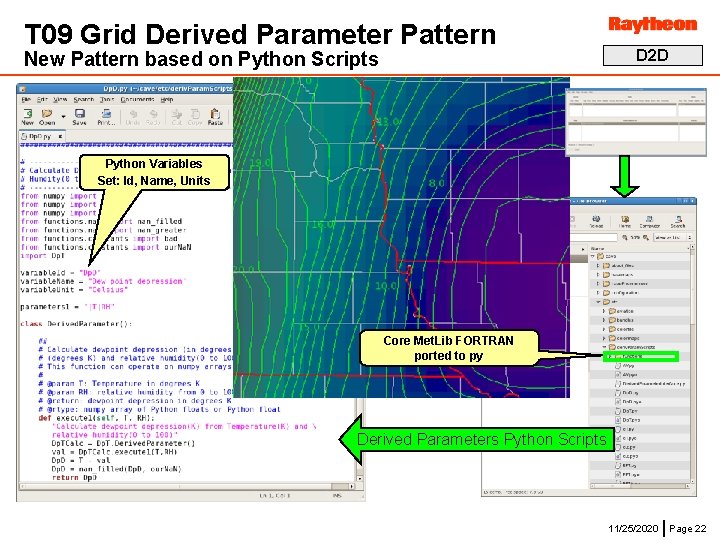Image resolution: width=720 pixels, height=540 pixels.
Task: Click the 'class DerivedParameter():' line
Action: pos(76,324)
